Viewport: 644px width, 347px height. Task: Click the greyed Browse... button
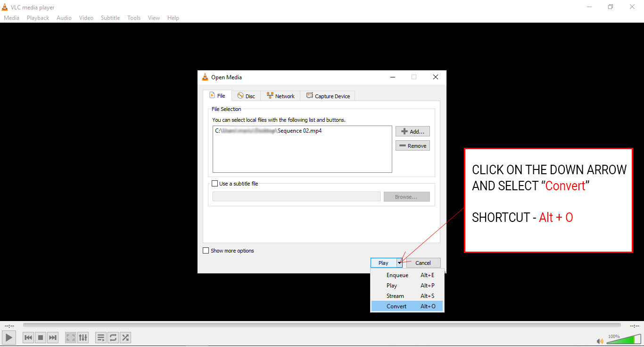pyautogui.click(x=406, y=196)
